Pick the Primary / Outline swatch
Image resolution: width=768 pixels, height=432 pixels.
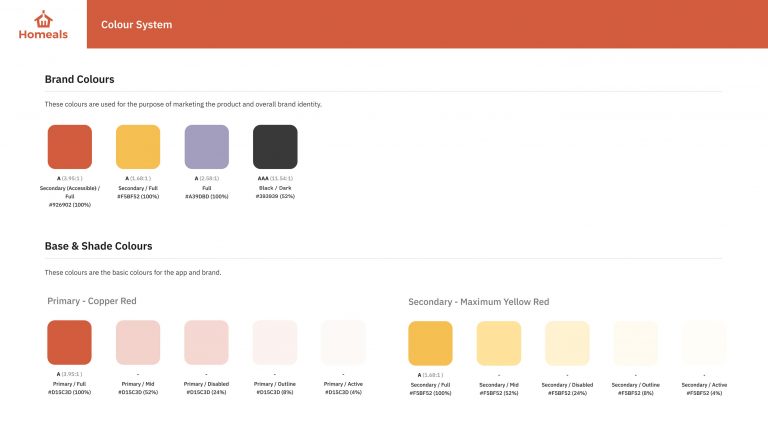pos(275,342)
